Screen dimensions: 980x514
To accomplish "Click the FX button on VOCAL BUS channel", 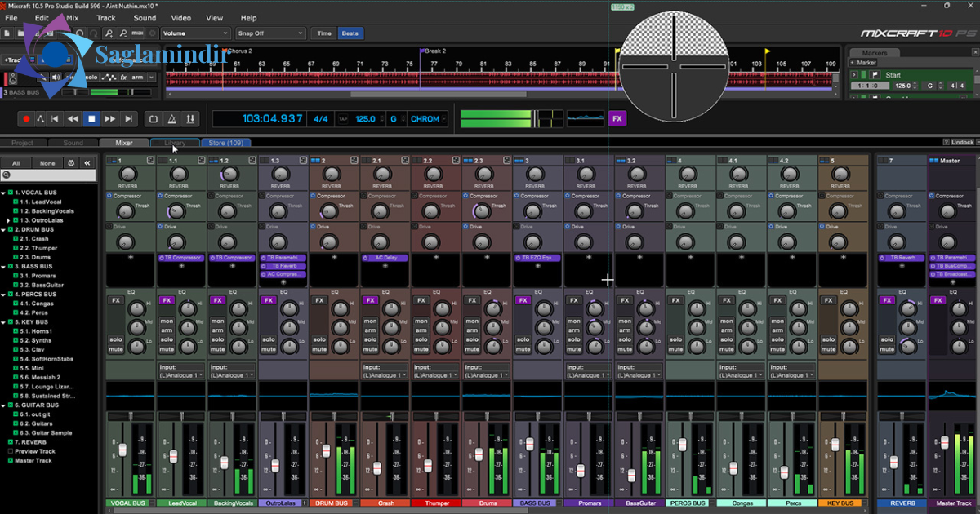I will 116,300.
